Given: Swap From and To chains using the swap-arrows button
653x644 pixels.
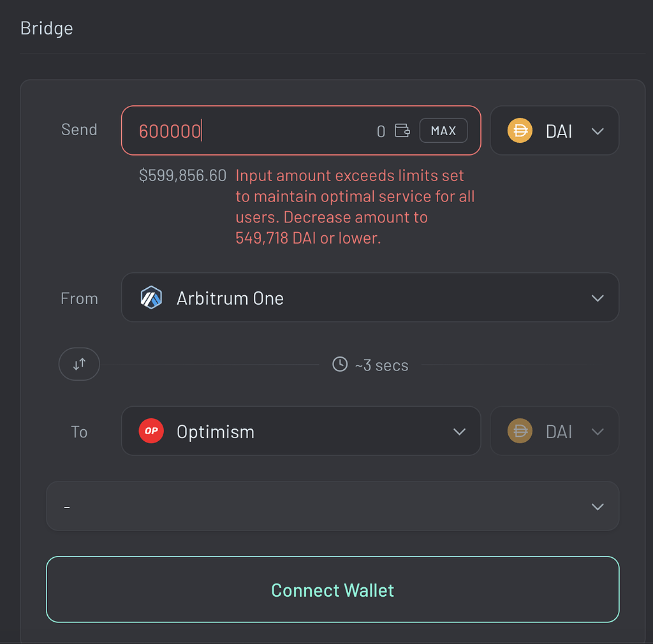Looking at the screenshot, I should pyautogui.click(x=79, y=364).
